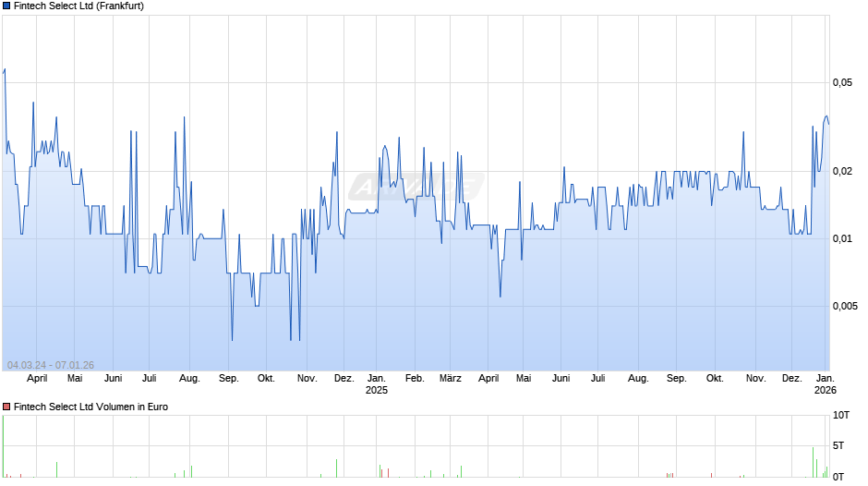
Task: Click the 'Dez.' label next to Jan. 2025
Action: click(344, 378)
